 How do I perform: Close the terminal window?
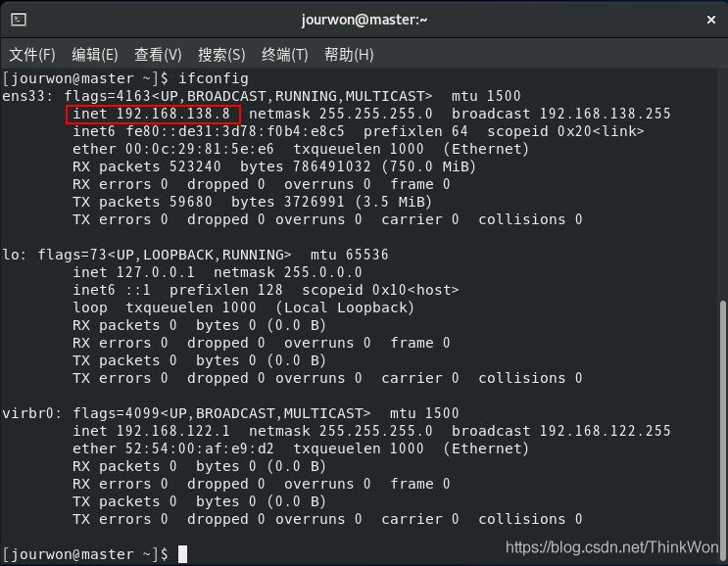point(710,20)
